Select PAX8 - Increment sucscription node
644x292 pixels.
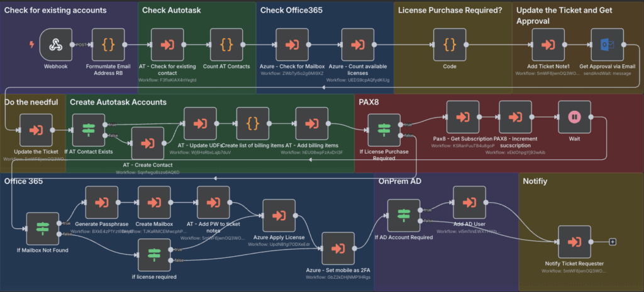[x=516, y=117]
